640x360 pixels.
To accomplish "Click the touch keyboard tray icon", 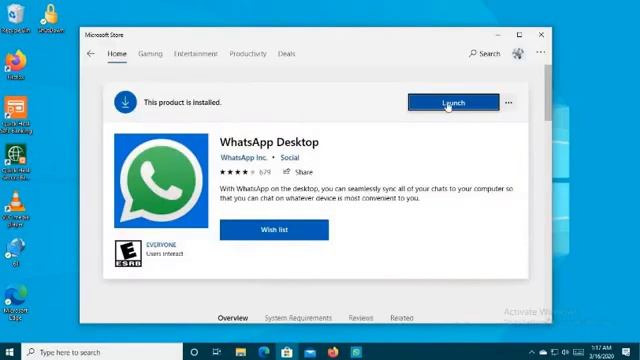I will click(578, 352).
